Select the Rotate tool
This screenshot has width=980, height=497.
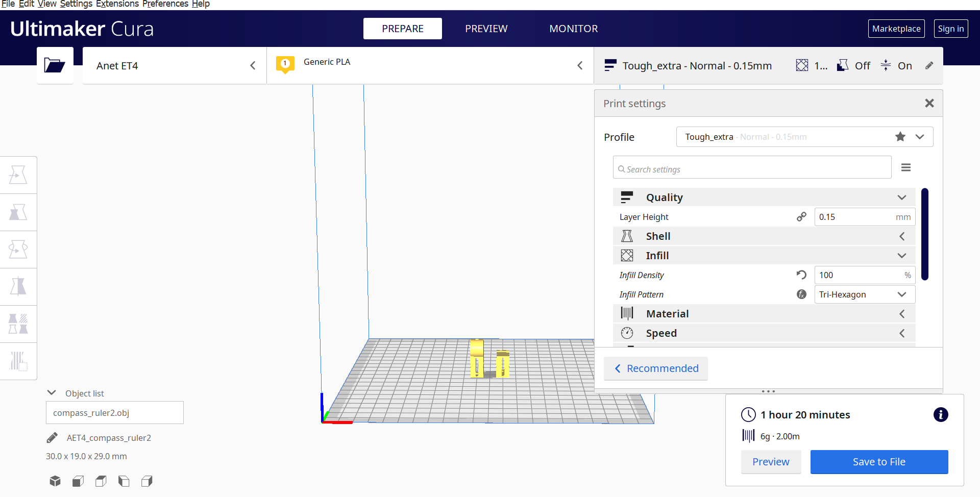(18, 250)
